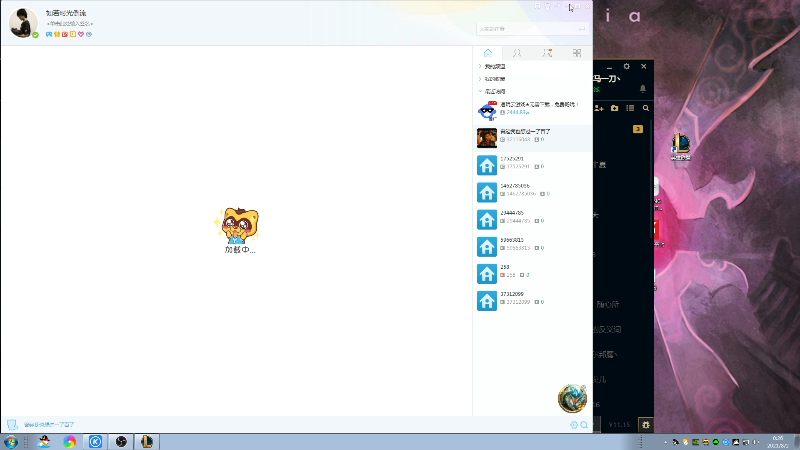Click the League of Legends desktop shortcut
Image resolution: width=800 pixels, height=450 pixels.
pyautogui.click(x=681, y=146)
